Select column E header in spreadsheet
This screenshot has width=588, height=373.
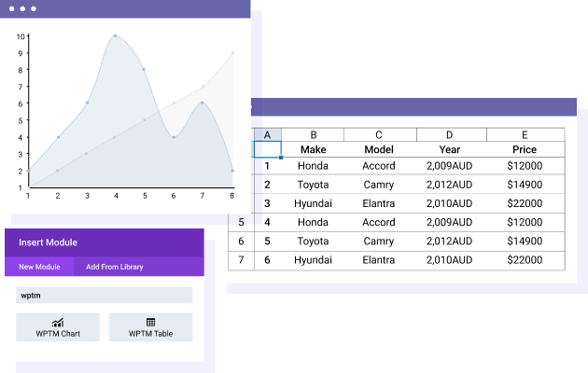(524, 134)
